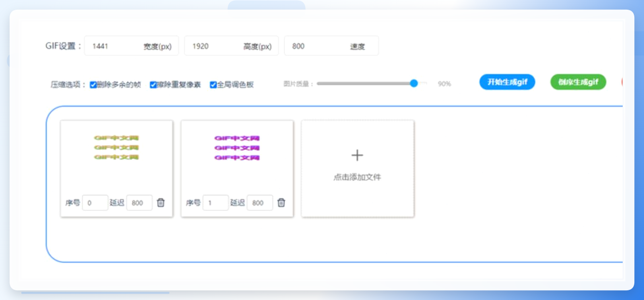Toggle the 全局调色板 checkbox
644x300 pixels.
[x=213, y=84]
